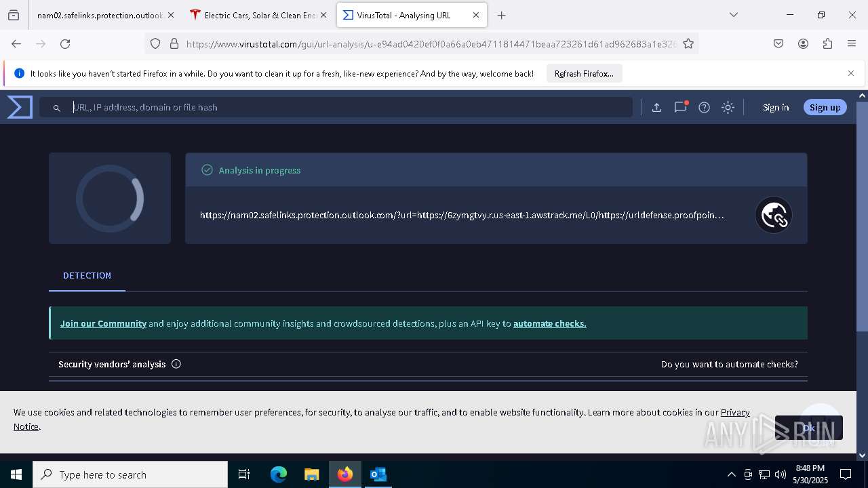Click the network tray icon
The width and height of the screenshot is (868, 488).
(x=764, y=474)
